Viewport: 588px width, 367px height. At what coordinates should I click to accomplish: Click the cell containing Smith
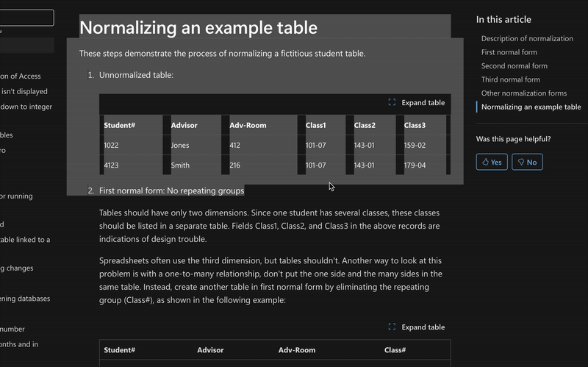(180, 165)
